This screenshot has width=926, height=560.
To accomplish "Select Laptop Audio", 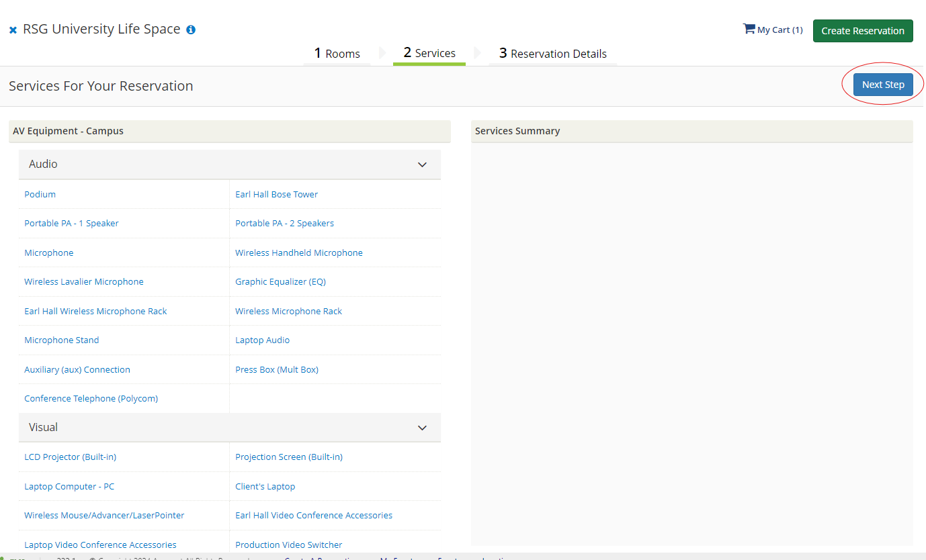I will tap(263, 340).
